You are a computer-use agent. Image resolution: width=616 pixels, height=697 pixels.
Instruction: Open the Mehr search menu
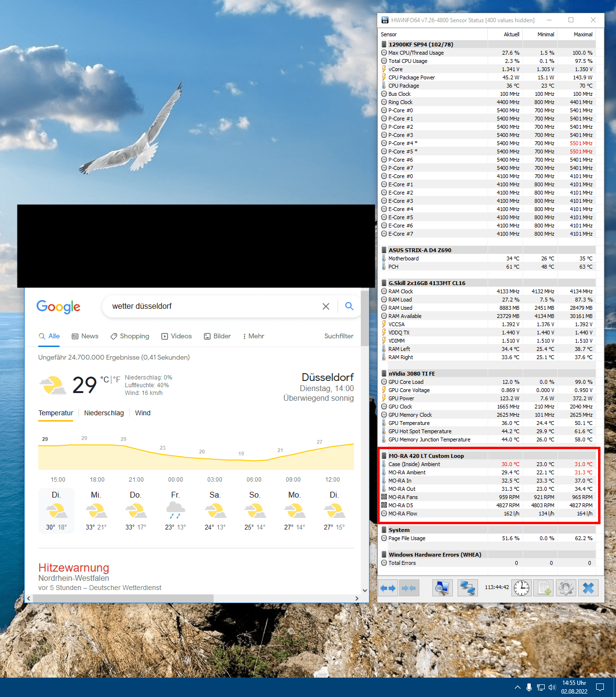[254, 336]
